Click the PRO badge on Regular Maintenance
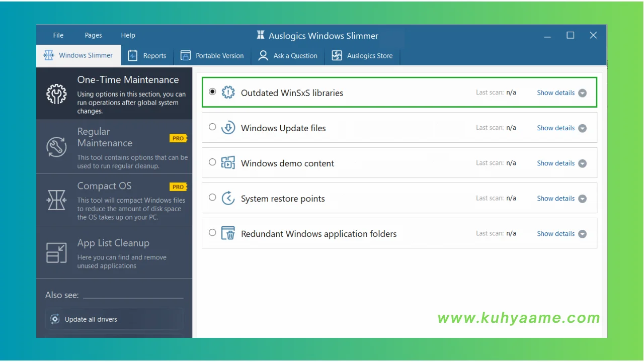 coord(178,138)
